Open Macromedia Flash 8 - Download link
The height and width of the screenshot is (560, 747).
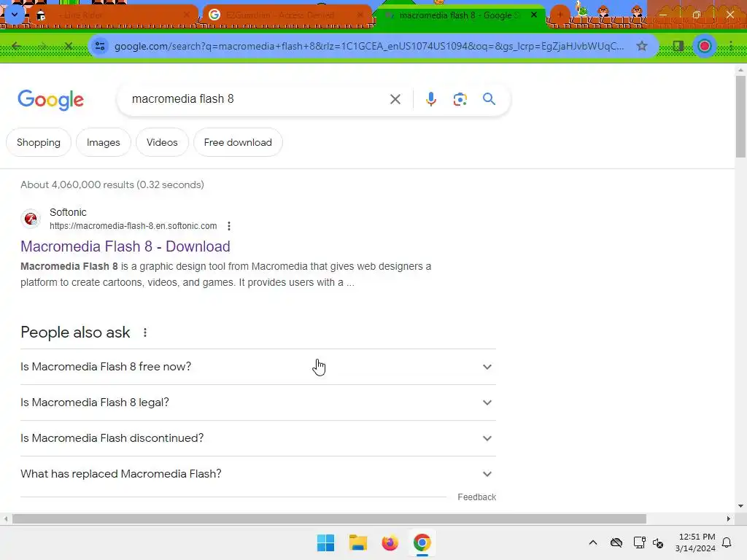pos(125,246)
